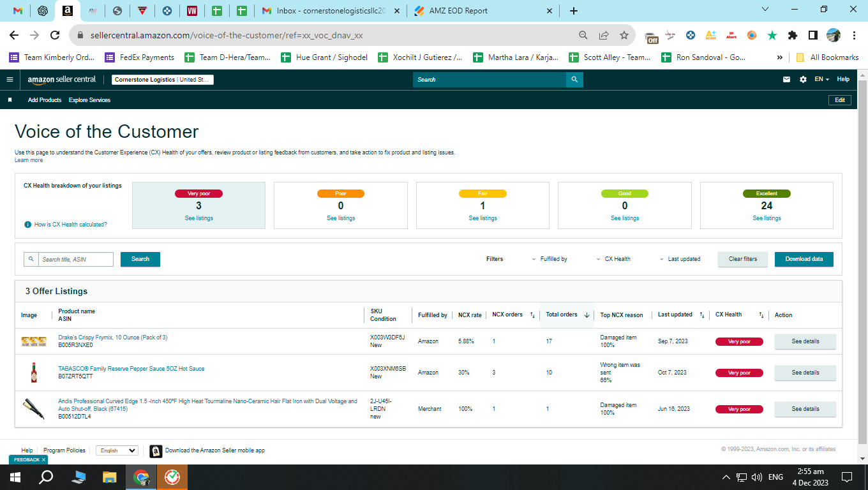The width and height of the screenshot is (868, 490).
Task: Bookmark this page with the star icon
Action: tap(624, 35)
